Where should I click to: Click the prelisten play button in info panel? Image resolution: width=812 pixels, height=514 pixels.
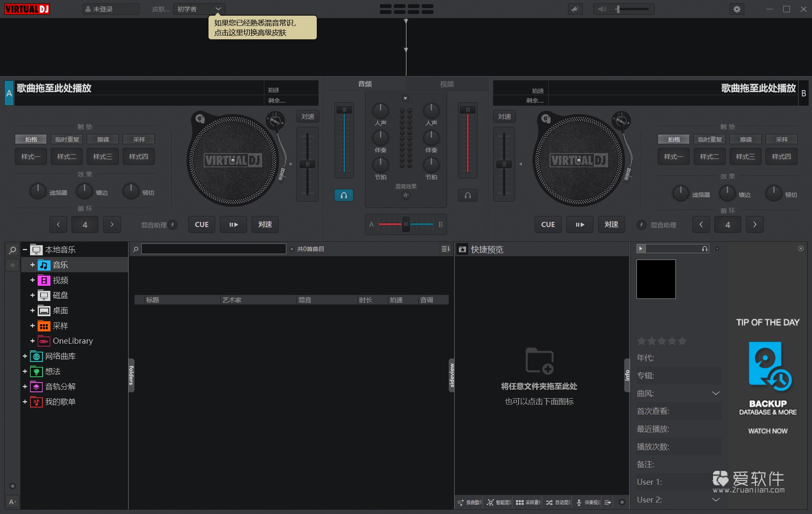click(641, 249)
